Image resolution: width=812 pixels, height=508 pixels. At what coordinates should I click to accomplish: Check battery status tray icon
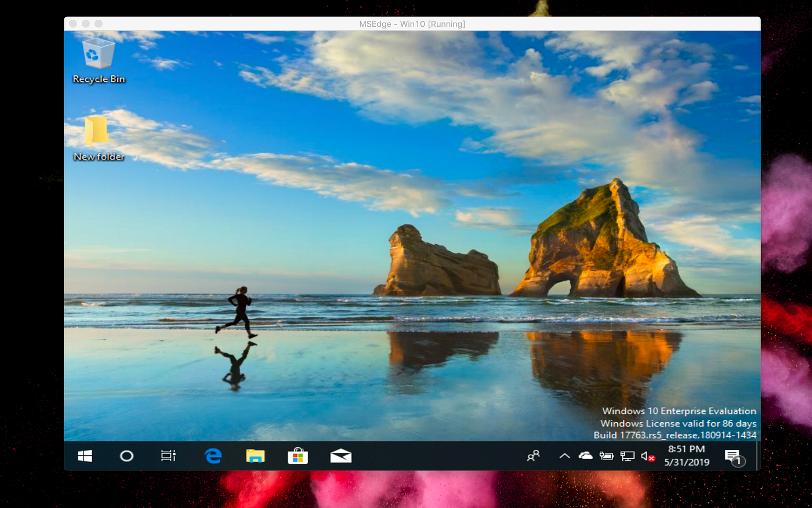point(607,456)
